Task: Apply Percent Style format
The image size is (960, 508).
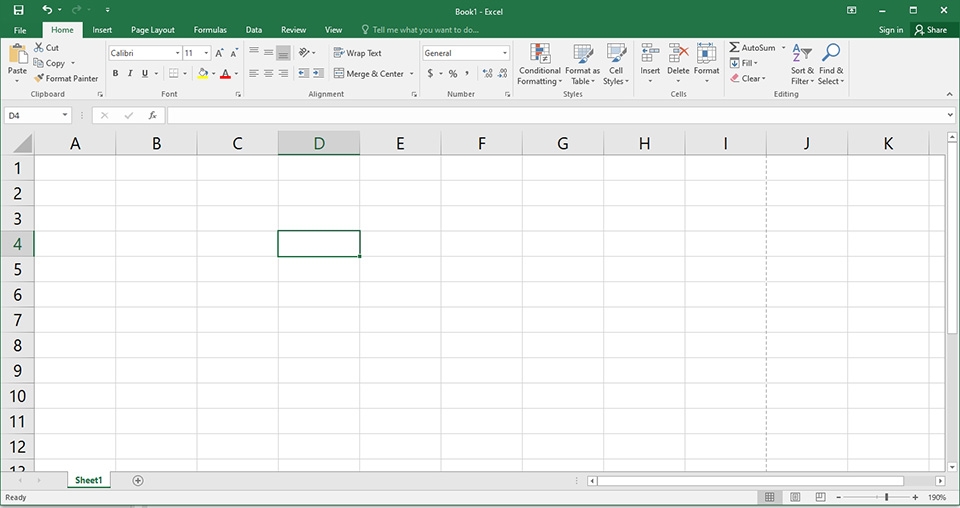Action: coord(453,73)
